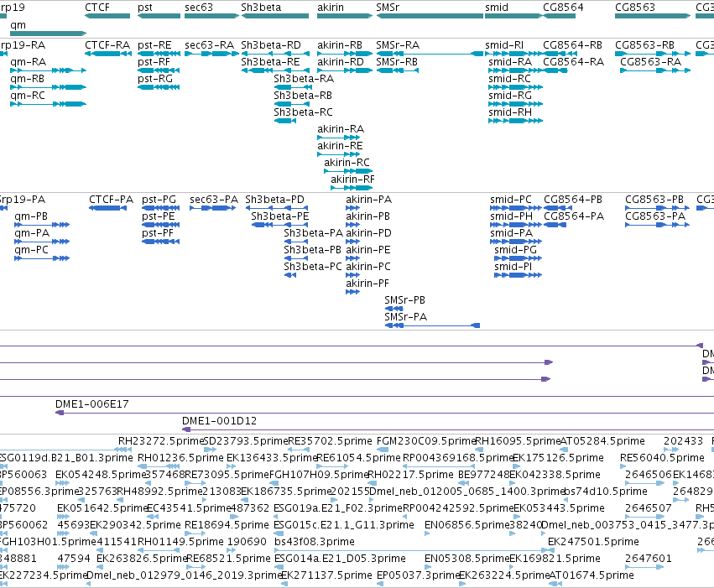This screenshot has height=588, width=714.
Task: Select the pst gene label
Action: [145, 8]
